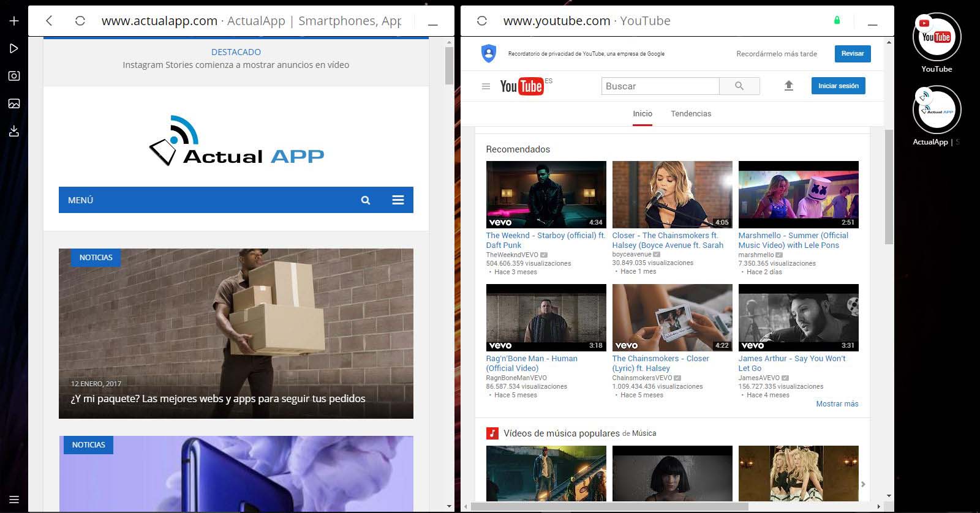Click the privacy shield icon on YouTube
980x513 pixels.
[489, 53]
